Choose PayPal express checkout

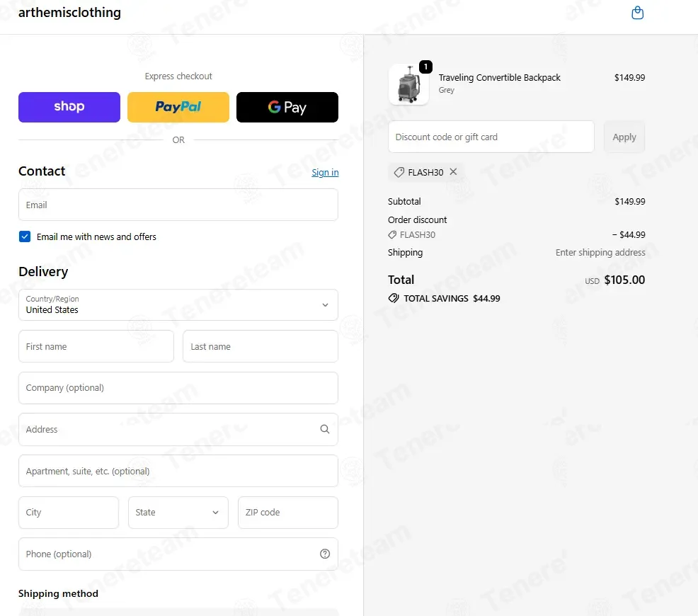point(178,107)
